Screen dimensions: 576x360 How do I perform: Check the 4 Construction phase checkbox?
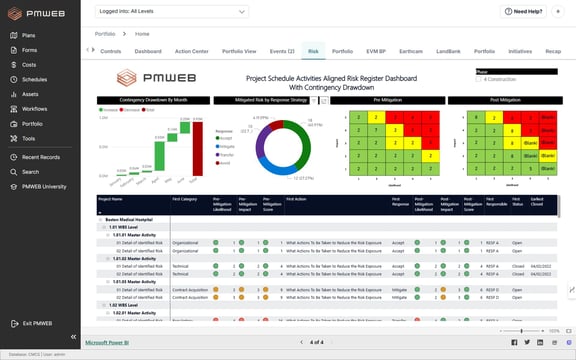pyautogui.click(x=478, y=79)
